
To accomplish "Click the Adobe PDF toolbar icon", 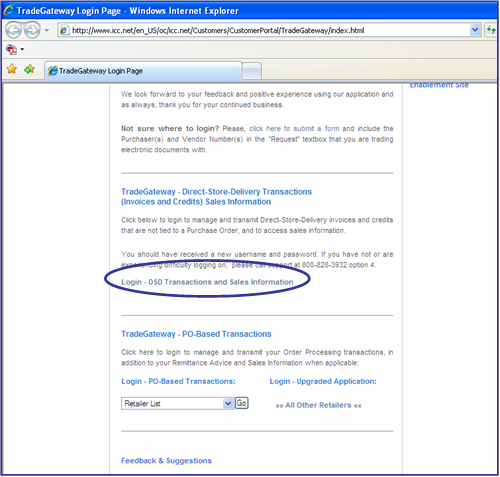I will click(11, 49).
